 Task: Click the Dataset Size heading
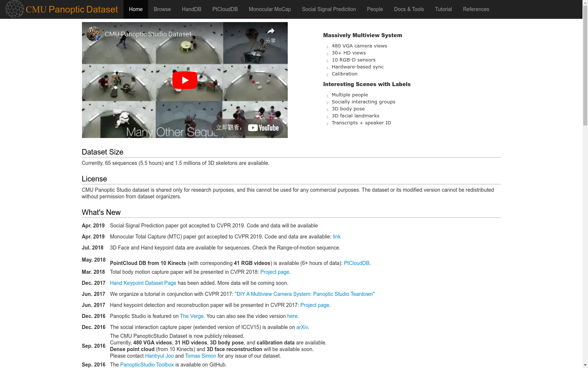click(x=103, y=152)
